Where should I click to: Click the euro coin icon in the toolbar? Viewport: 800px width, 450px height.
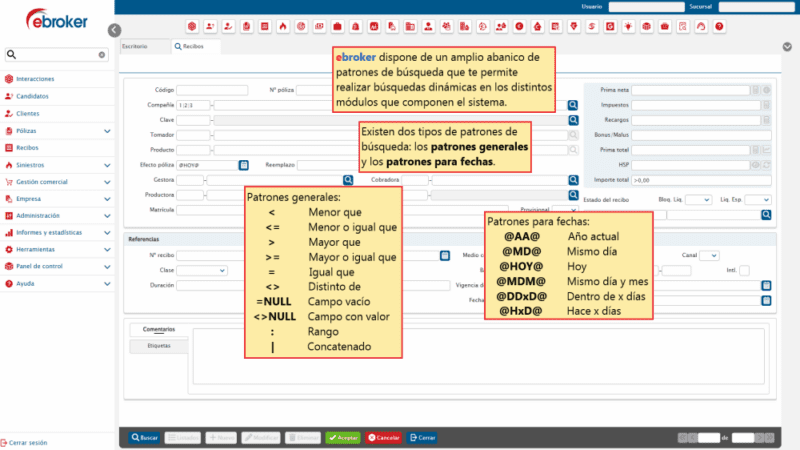point(519,27)
